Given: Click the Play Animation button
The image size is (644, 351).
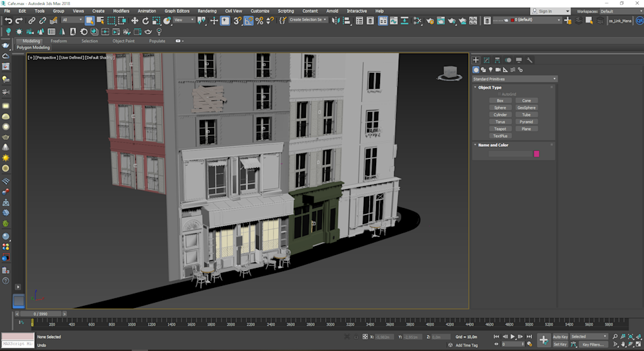Looking at the screenshot, I should click(513, 337).
